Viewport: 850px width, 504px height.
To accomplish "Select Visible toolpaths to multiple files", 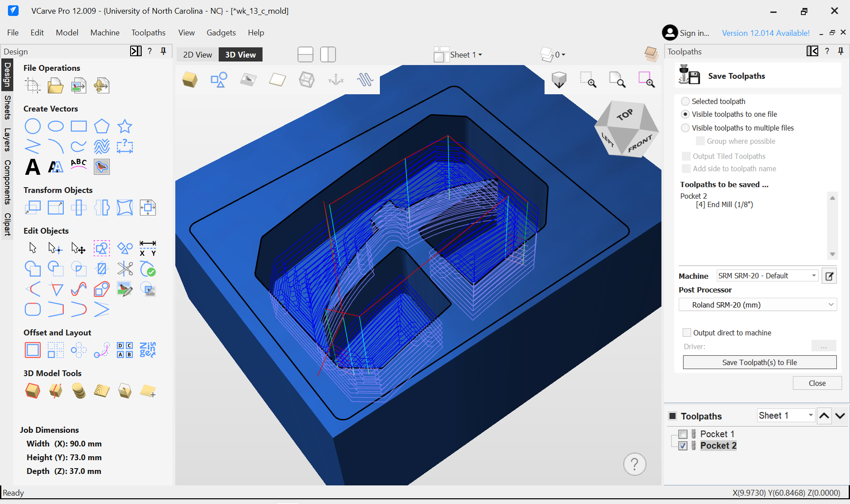I will click(x=685, y=128).
